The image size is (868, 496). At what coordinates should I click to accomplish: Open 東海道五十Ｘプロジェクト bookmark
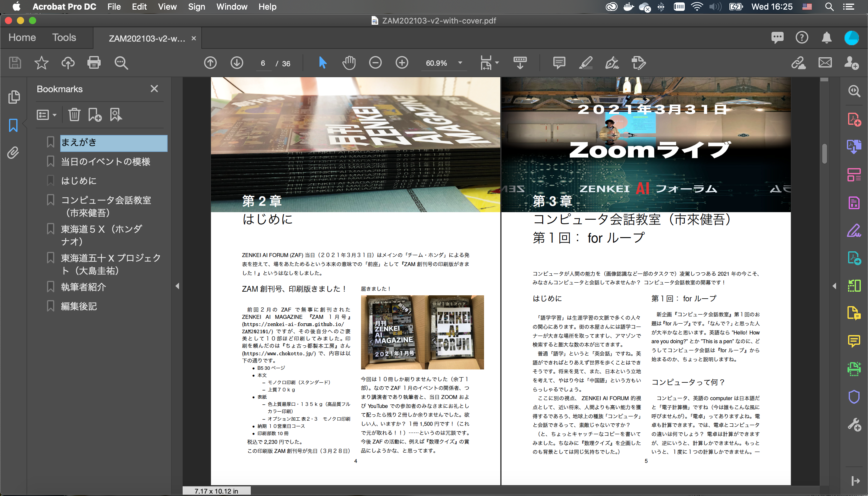[111, 264]
